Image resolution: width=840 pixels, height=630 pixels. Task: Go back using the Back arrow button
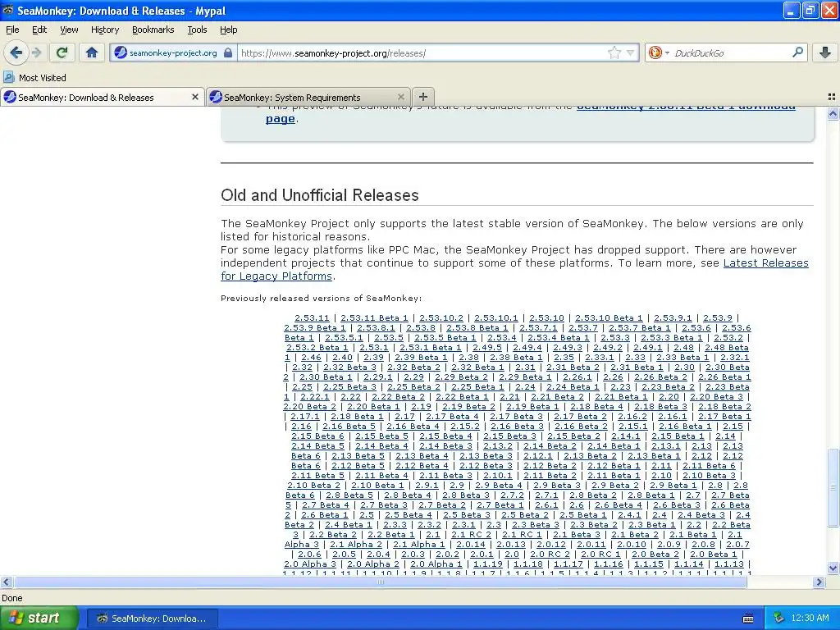click(16, 52)
